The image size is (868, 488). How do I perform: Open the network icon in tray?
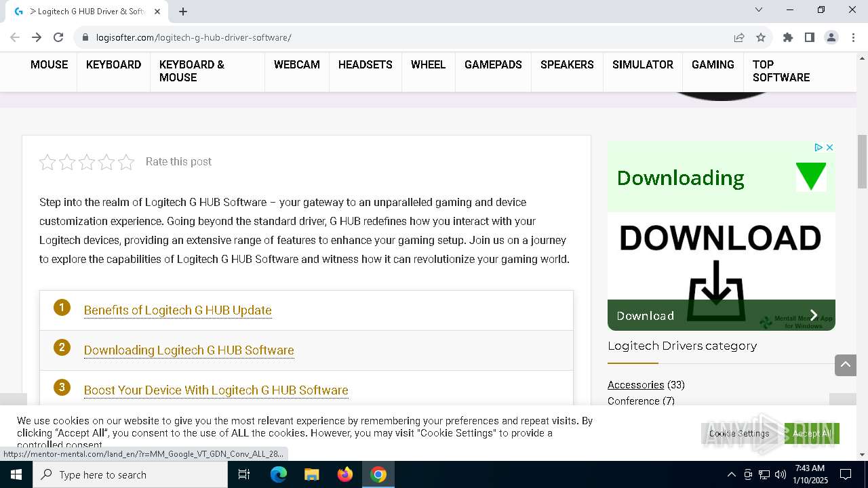pos(764,474)
